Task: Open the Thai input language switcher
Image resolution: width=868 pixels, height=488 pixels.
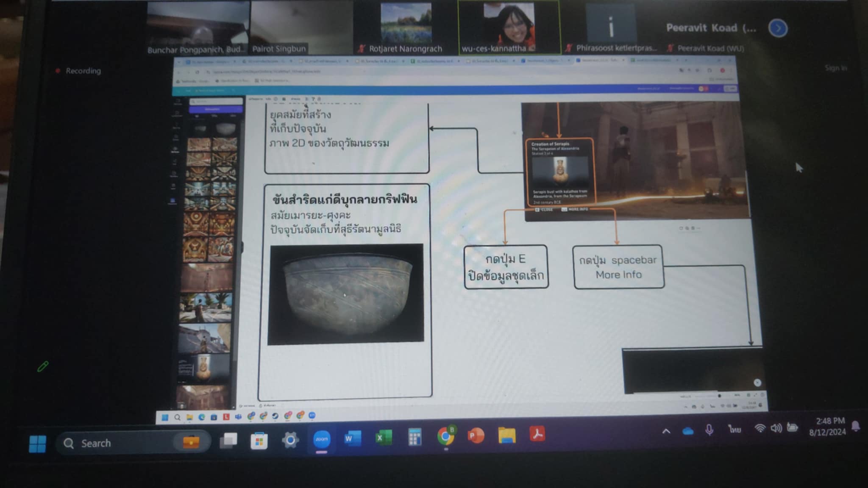Action: 735,430
